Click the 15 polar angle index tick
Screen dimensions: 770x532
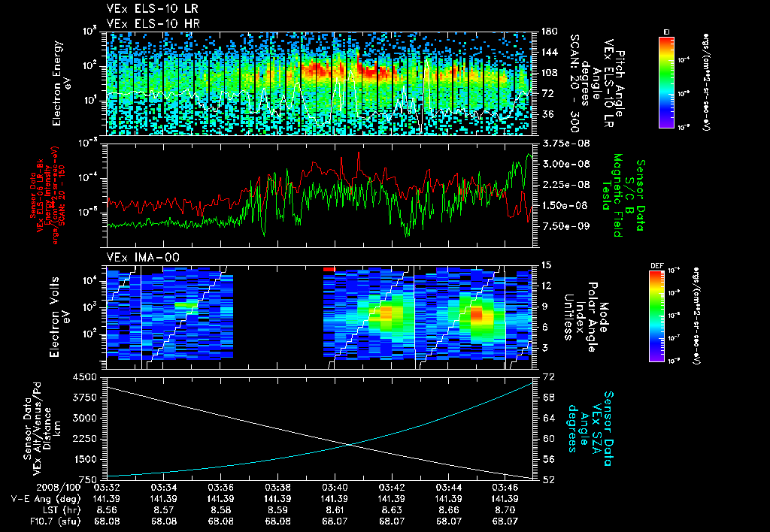click(x=546, y=265)
